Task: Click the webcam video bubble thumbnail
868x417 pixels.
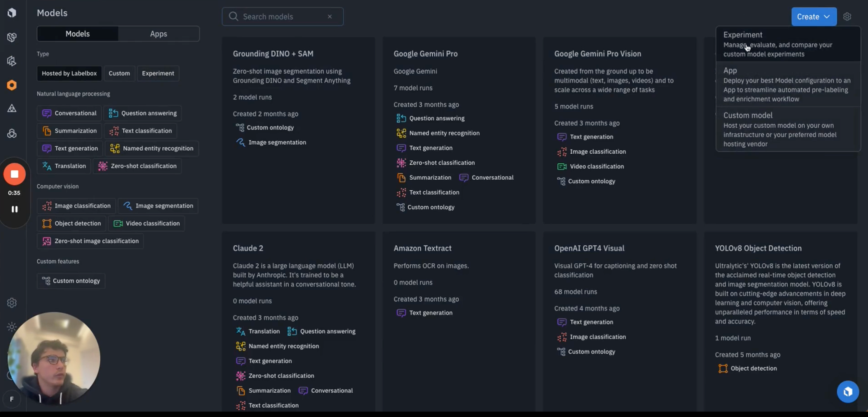Action: coord(54,358)
